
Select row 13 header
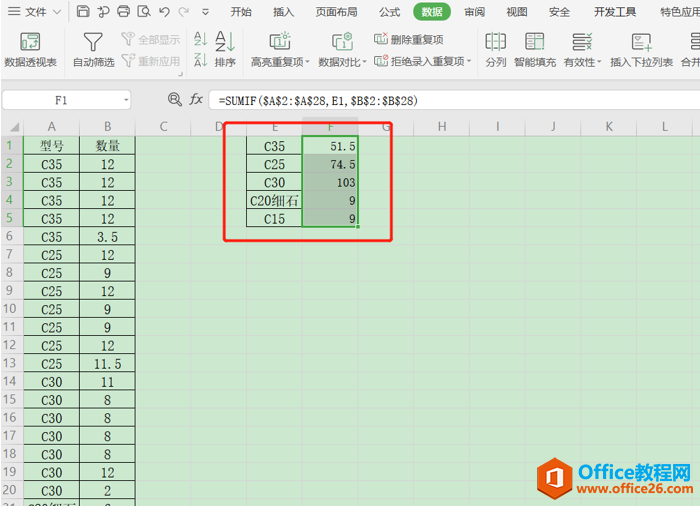10,363
